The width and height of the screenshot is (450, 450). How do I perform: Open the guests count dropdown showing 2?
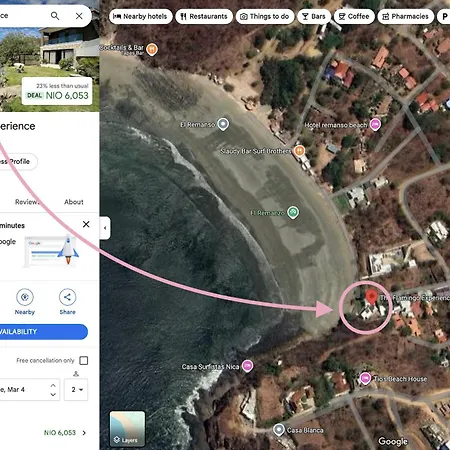tap(76, 389)
